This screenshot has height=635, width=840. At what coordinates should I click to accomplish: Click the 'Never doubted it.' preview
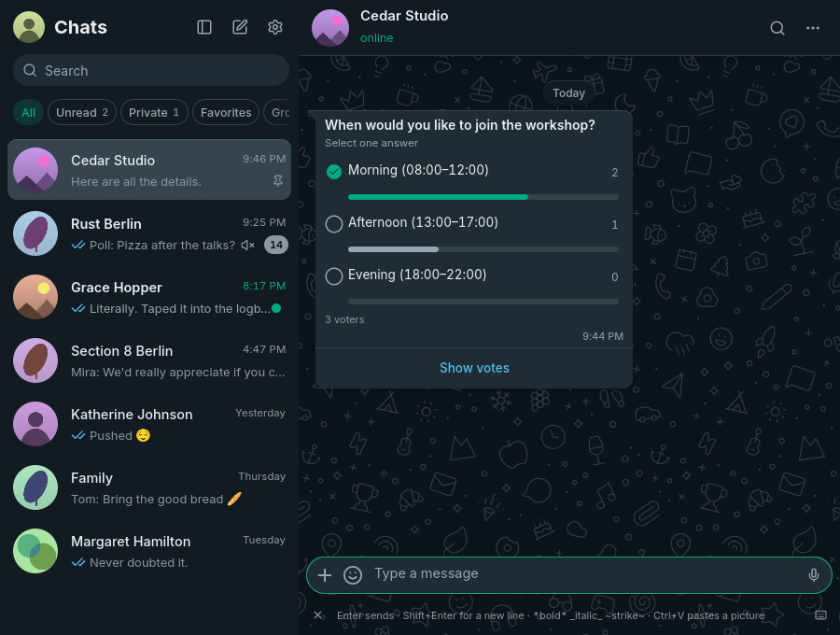click(x=138, y=563)
